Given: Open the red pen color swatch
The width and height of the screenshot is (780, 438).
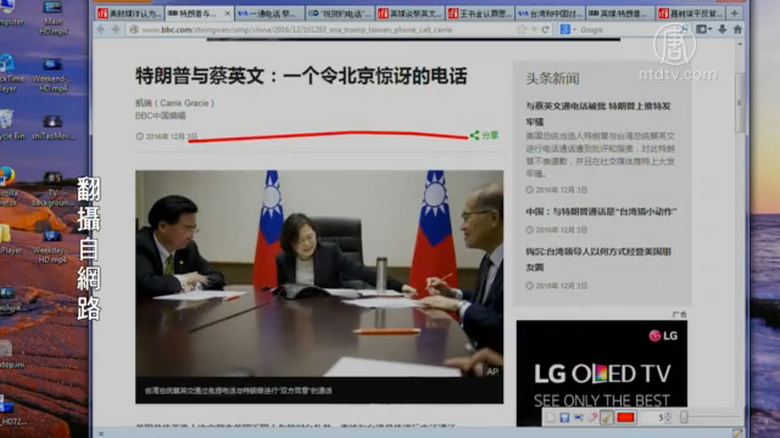Looking at the screenshot, I should coord(626,417).
